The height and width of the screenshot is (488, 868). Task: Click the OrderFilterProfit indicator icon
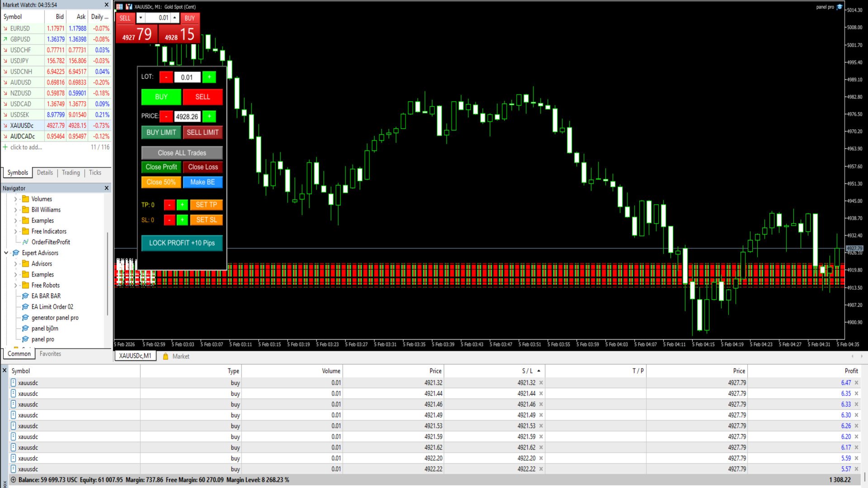25,242
